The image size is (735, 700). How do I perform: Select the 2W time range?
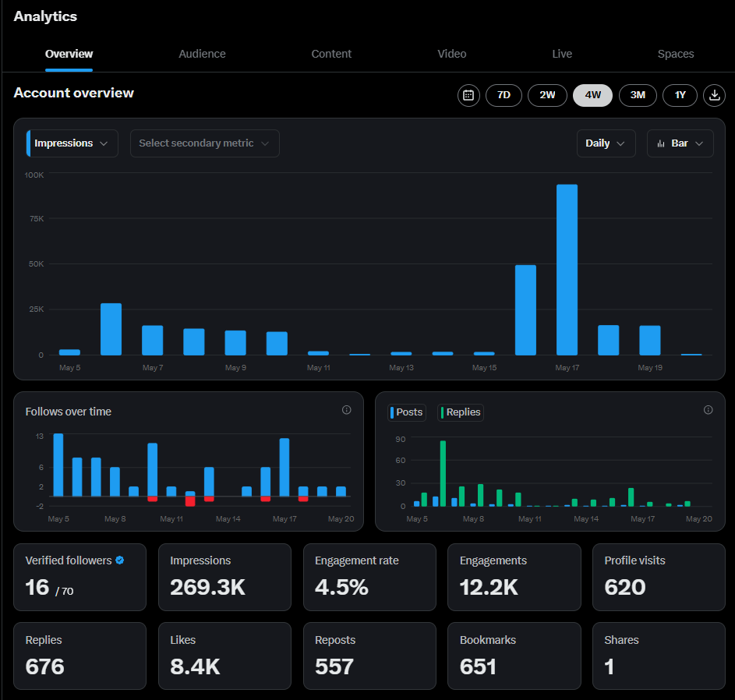click(547, 95)
